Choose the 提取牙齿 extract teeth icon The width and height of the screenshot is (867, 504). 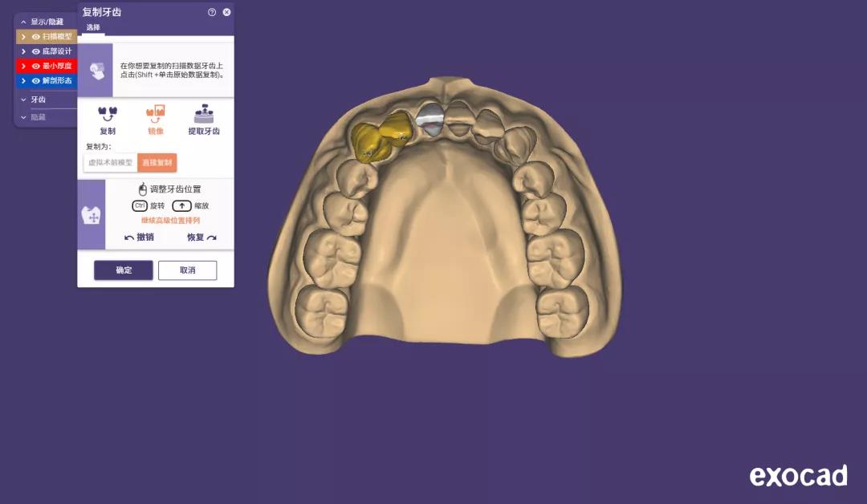[204, 113]
